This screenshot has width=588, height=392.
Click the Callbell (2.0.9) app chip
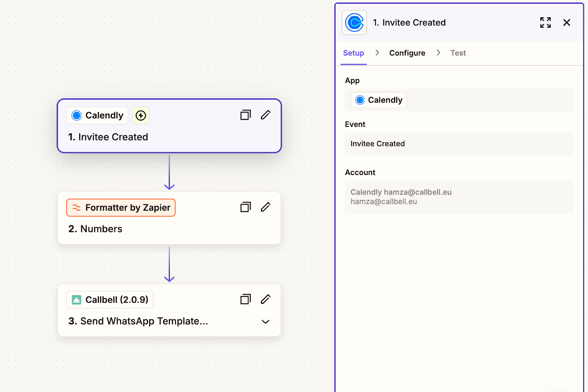110,300
